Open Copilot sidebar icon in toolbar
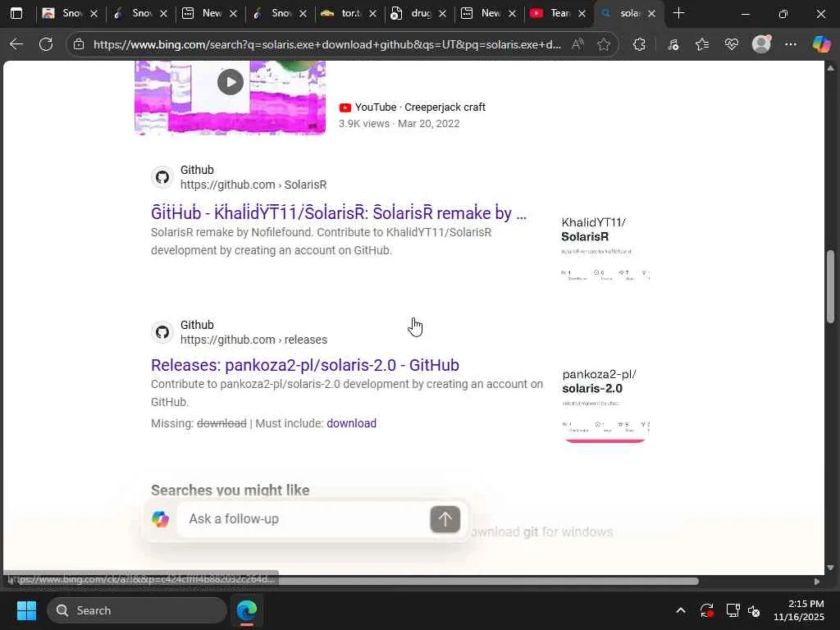The width and height of the screenshot is (840, 630). tap(821, 44)
